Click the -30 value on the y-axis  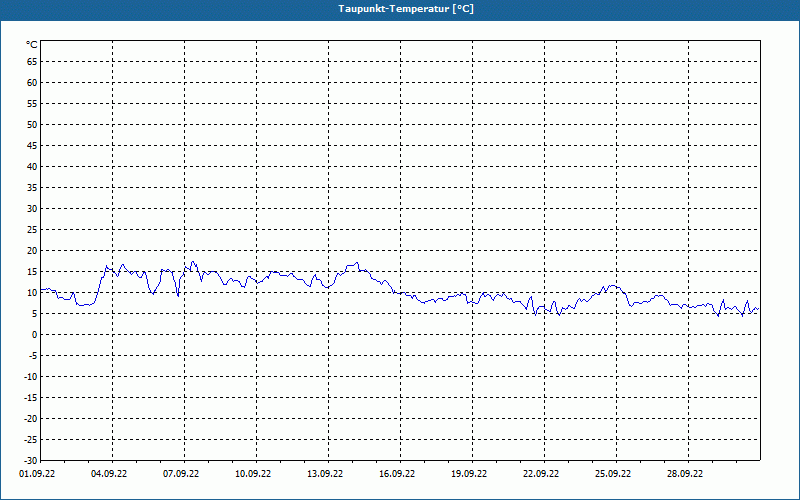(31, 460)
